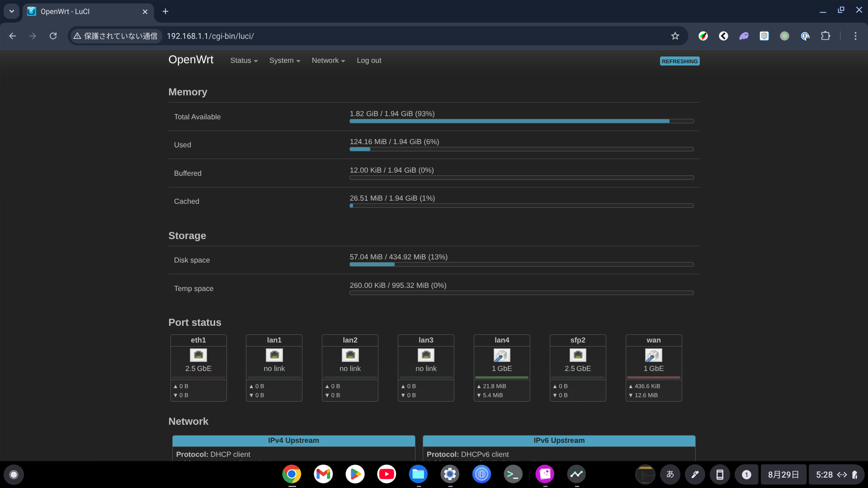
Task: Expand the Network dropdown menu
Action: (328, 60)
